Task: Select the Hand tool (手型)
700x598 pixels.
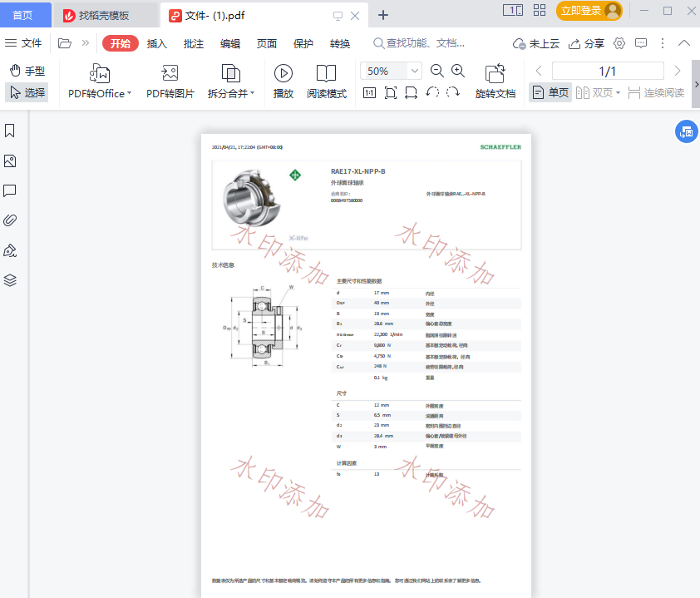Action: pos(27,71)
